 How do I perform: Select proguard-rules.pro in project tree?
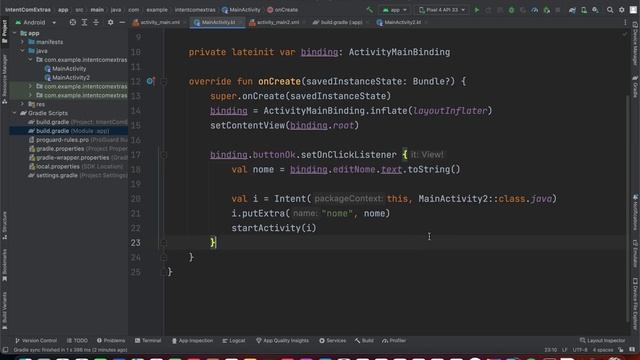click(x=62, y=140)
